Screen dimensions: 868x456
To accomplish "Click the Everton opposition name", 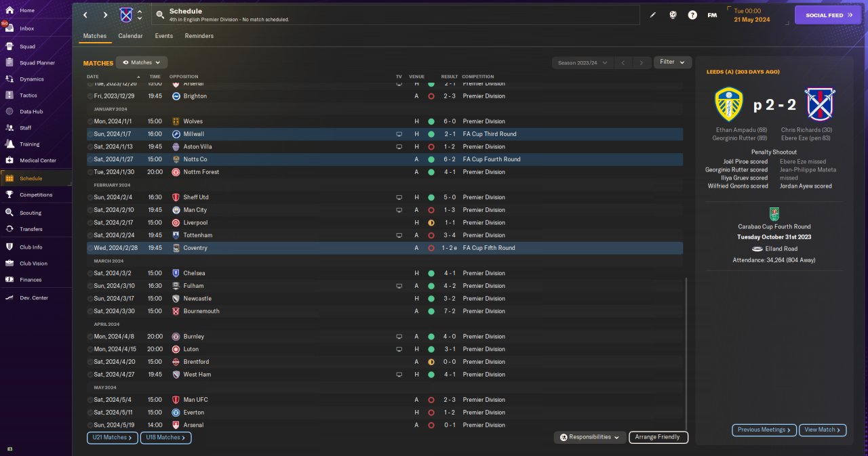I will pos(193,413).
